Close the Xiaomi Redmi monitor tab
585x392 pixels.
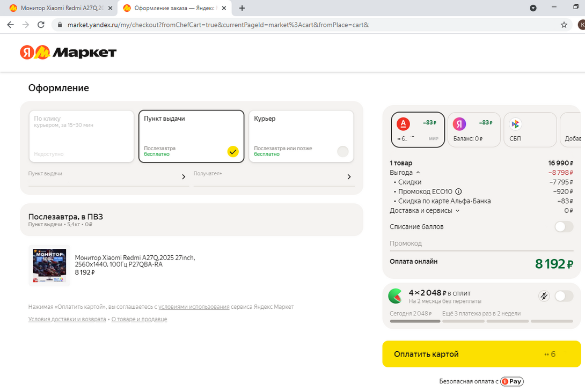[110, 8]
